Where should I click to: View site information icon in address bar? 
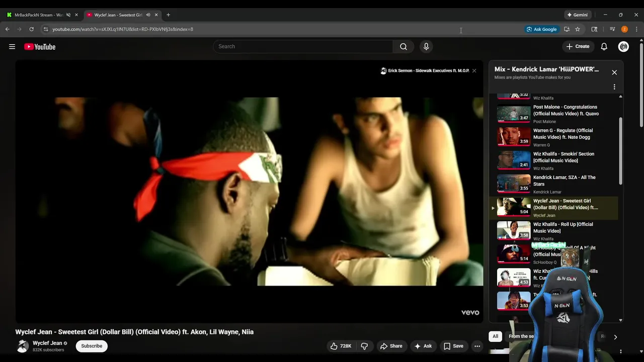(x=45, y=29)
